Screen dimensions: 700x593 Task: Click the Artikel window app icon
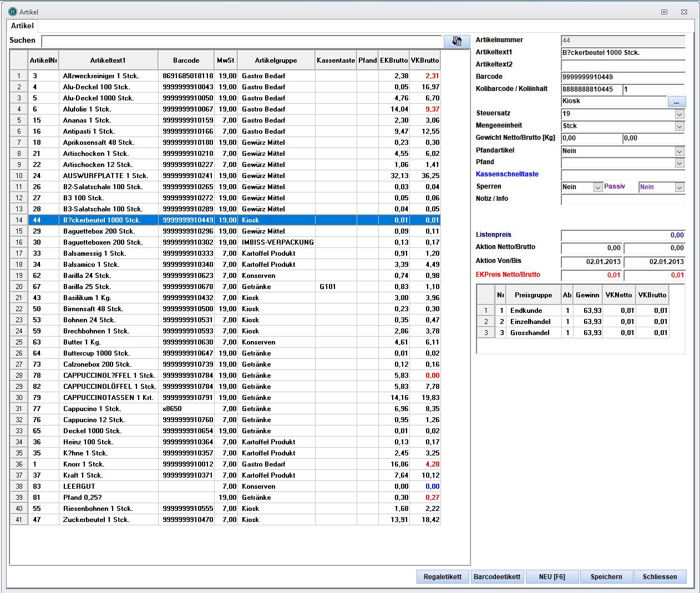[x=12, y=12]
